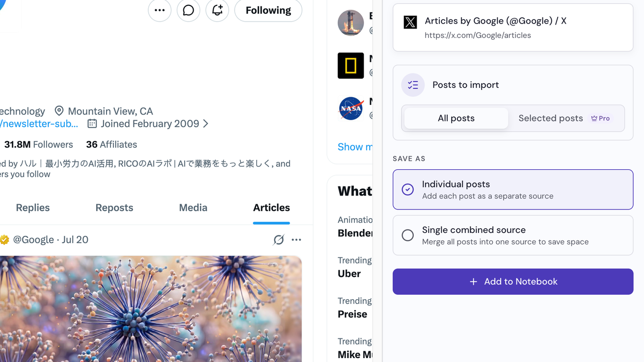Switch to the Replies tab
Image resolution: width=644 pixels, height=362 pixels.
(x=33, y=208)
